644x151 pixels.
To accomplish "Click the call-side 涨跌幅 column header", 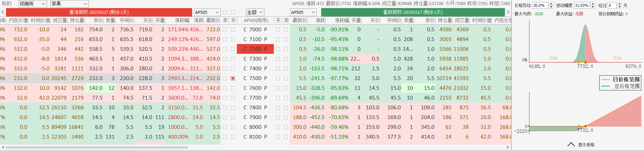I will [x=182, y=20].
